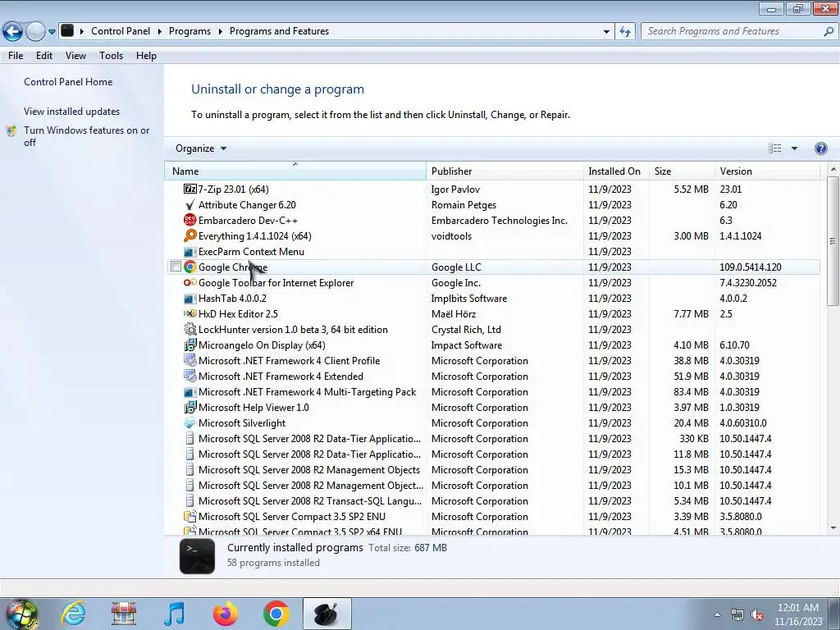This screenshot has width=840, height=630.
Task: Select Microsoft SQL Server 2008 R2 Transact-SQL entry
Action: [309, 501]
